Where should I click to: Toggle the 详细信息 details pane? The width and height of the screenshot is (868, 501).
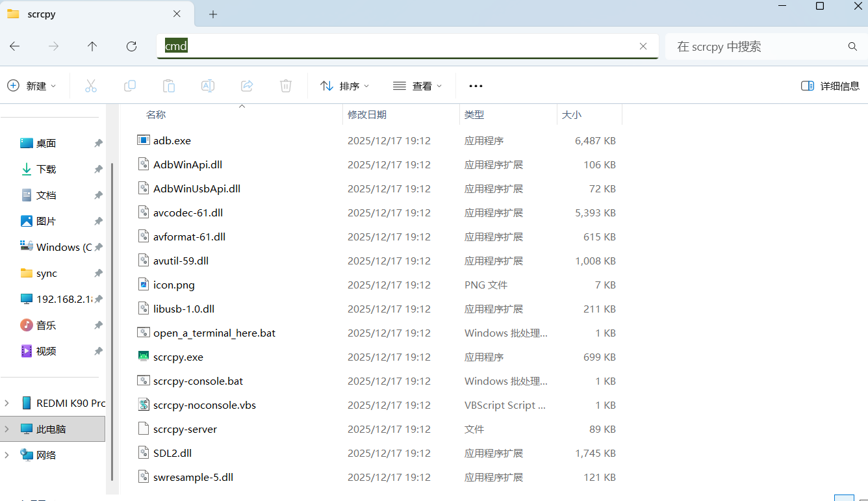(830, 86)
